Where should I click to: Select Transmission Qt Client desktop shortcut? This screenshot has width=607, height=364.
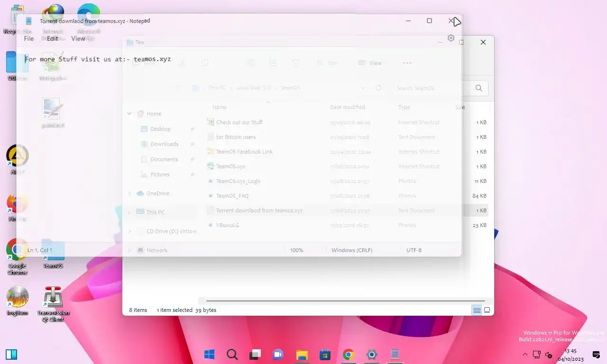pos(53,303)
